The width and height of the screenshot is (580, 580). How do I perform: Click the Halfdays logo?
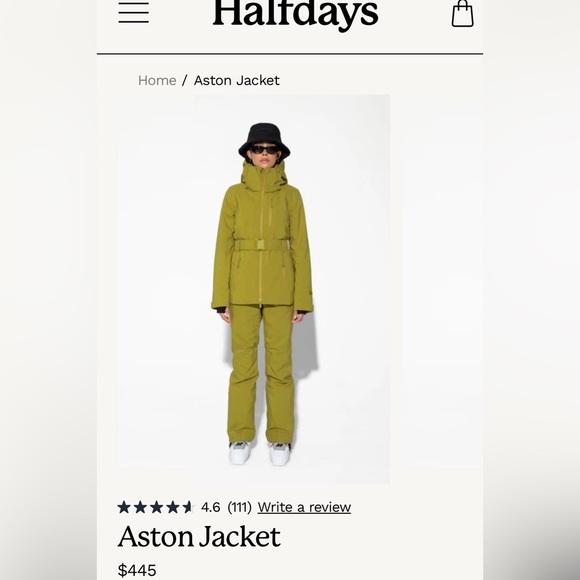pos(295,14)
